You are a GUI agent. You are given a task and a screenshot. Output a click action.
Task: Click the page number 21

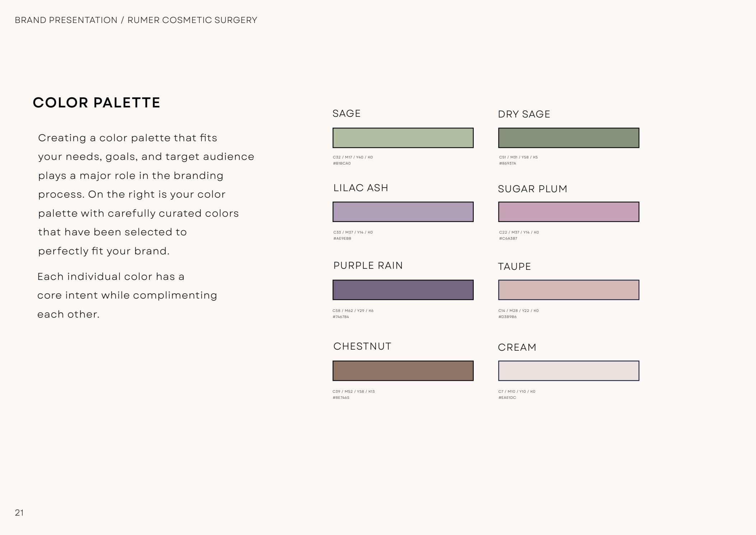[x=19, y=513]
